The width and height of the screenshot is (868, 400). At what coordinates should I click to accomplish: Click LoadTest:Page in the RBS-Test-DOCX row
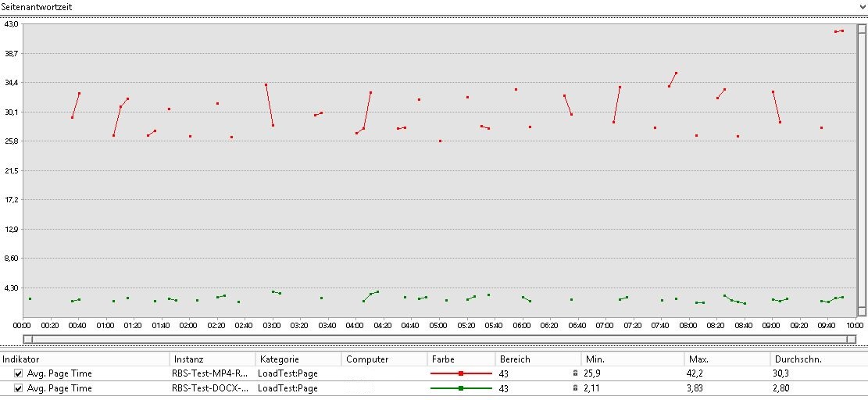pos(288,388)
